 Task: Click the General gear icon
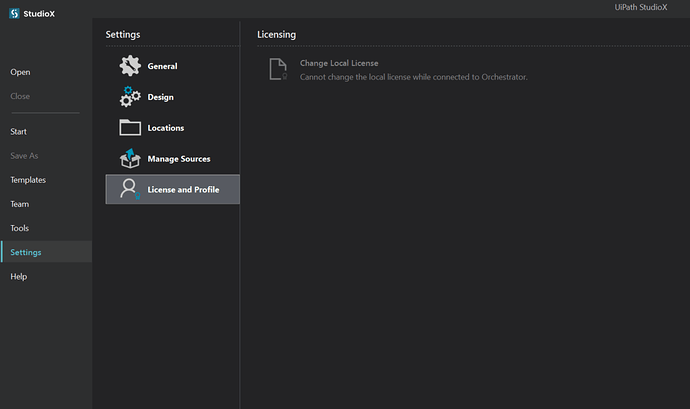(x=130, y=66)
